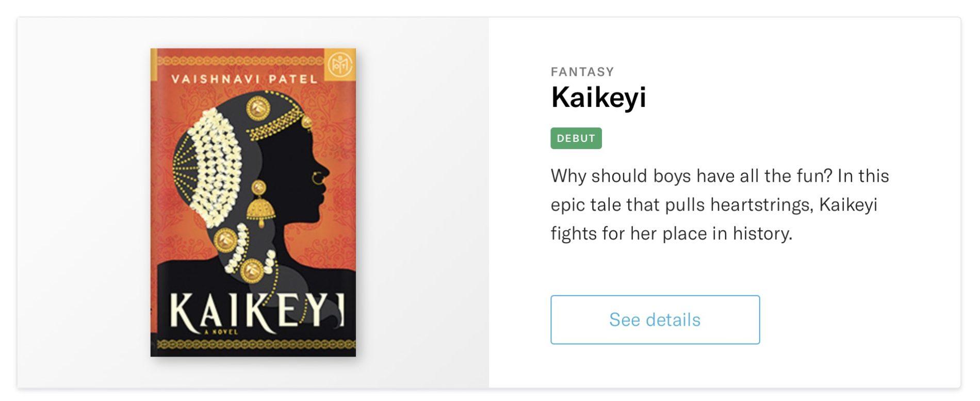Screen dimensions: 980x401
Task: Open the Kaikeyi book cover thumbnail
Action: pos(253,202)
